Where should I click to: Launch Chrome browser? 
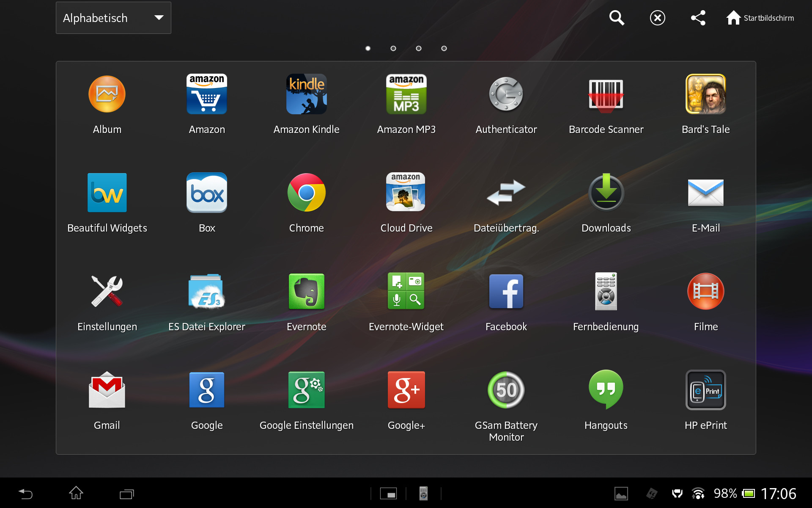[x=307, y=193]
